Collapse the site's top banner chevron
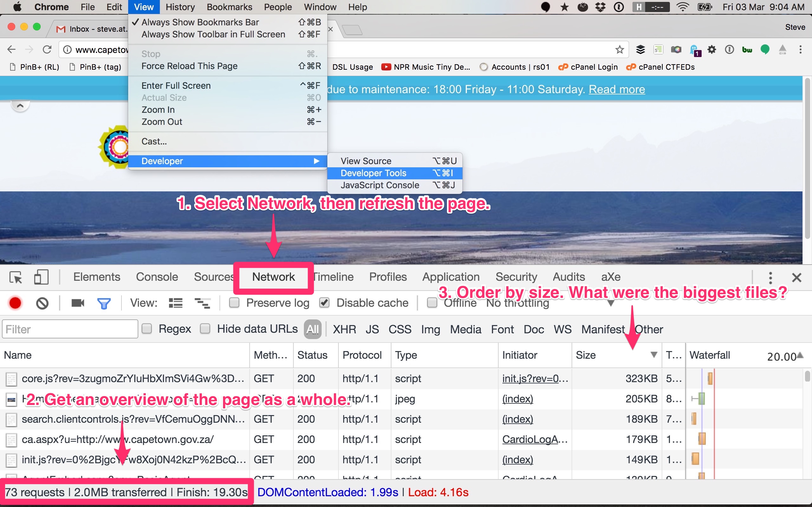812x507 pixels. tap(20, 106)
